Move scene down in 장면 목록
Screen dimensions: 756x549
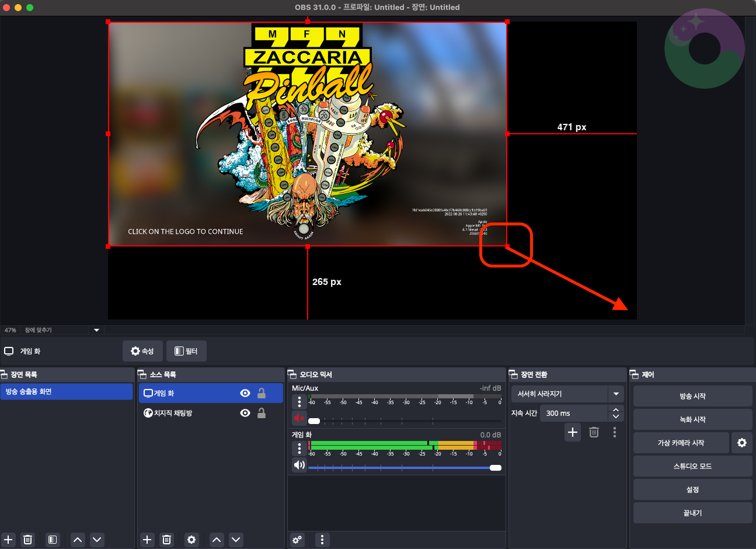pos(97,540)
